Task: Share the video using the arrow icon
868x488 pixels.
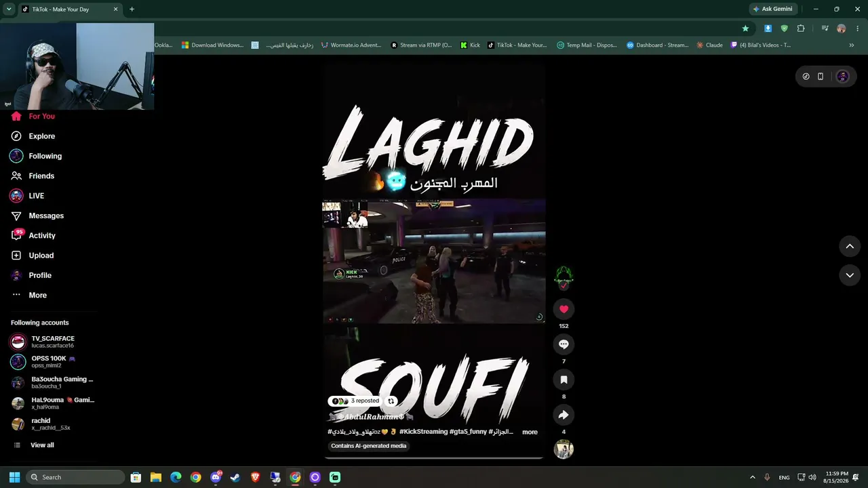Action: (x=564, y=415)
